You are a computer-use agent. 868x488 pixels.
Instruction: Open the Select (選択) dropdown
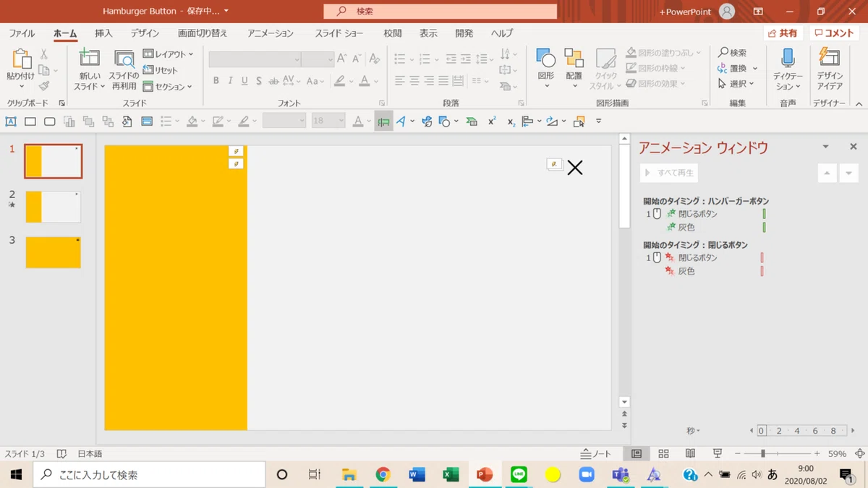pyautogui.click(x=736, y=84)
